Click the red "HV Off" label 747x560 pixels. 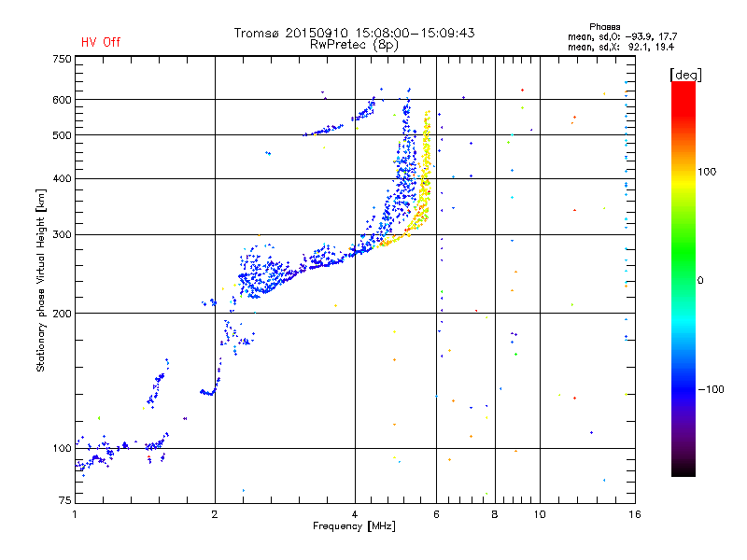[101, 42]
